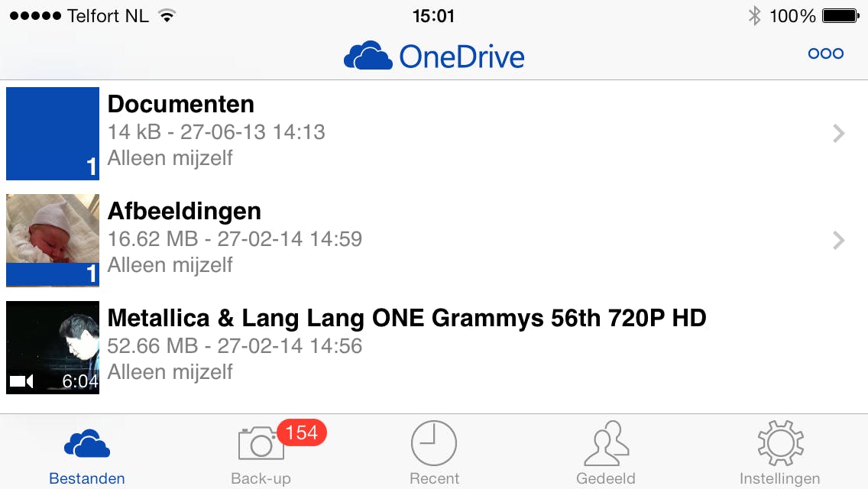Tap the Gedeeld people icon
This screenshot has width=868, height=489.
click(x=606, y=443)
